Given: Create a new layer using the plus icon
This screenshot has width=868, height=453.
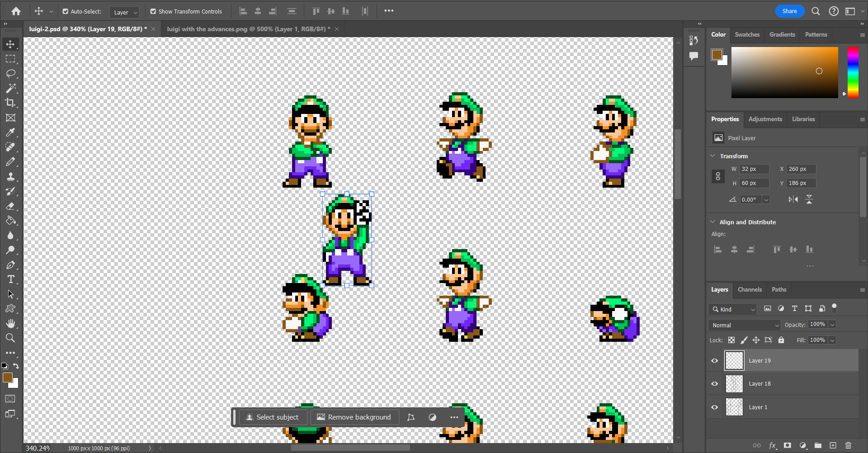Looking at the screenshot, I should [834, 445].
